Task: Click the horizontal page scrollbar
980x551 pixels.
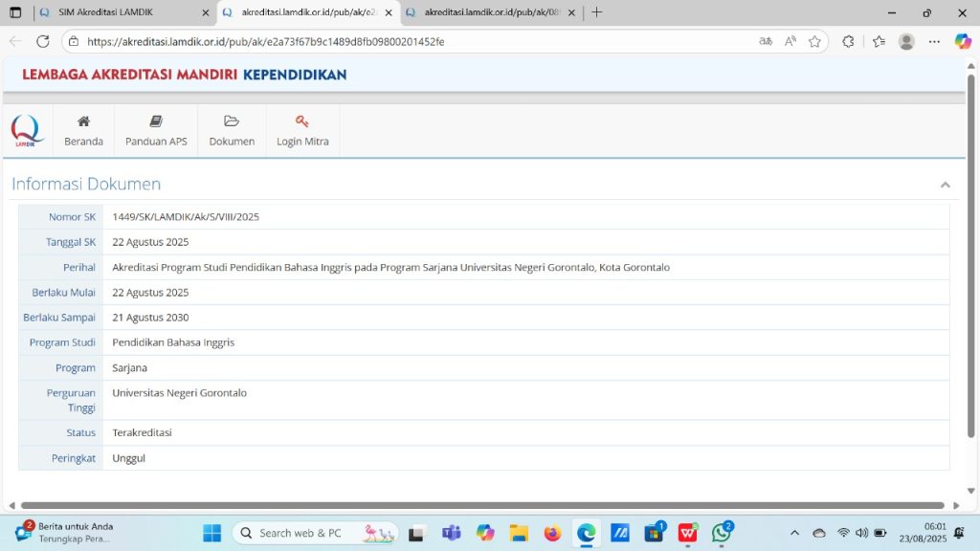Action: 482,505
